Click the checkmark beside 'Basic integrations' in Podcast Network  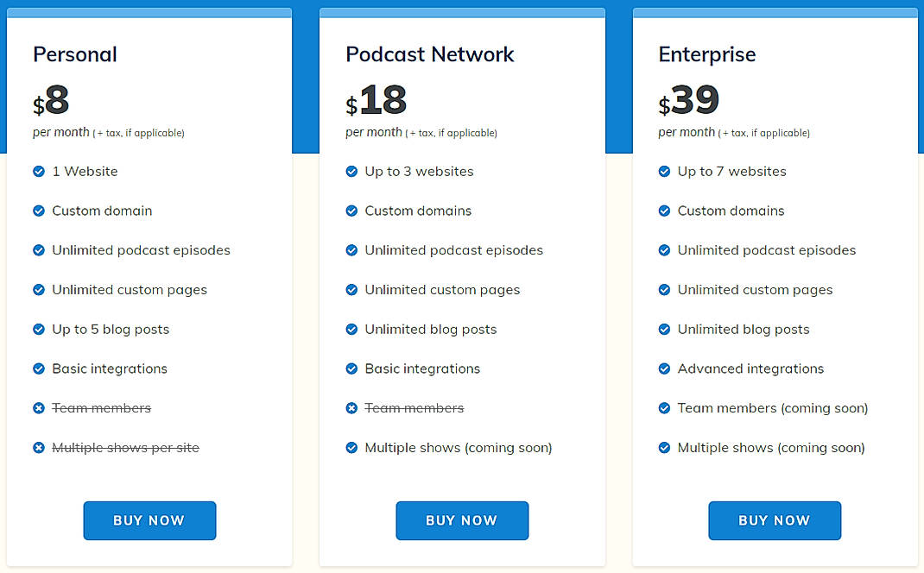351,368
